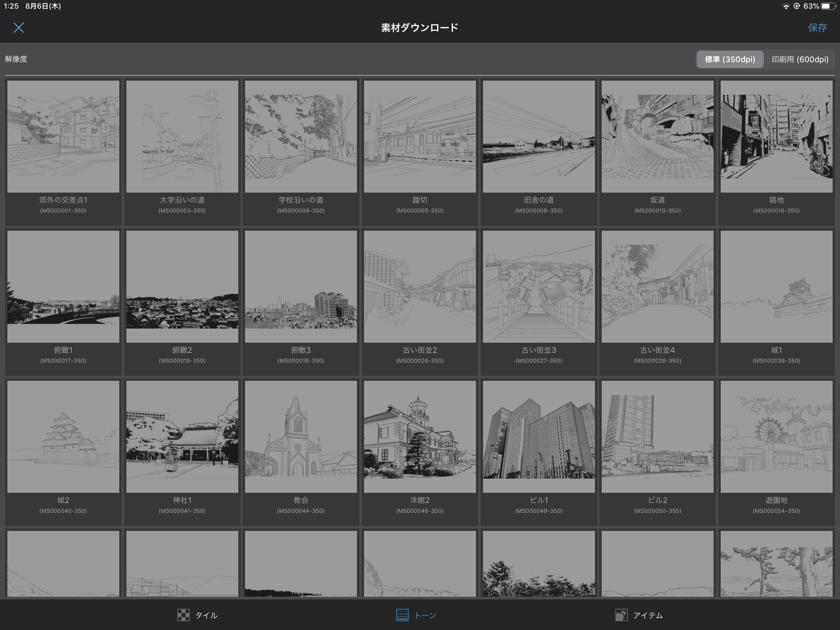Tap the label (MS000046-350)
840x630 pixels.
click(420, 511)
